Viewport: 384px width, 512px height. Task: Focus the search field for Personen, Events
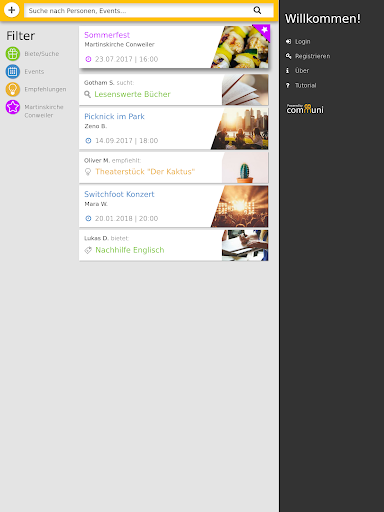(x=149, y=11)
